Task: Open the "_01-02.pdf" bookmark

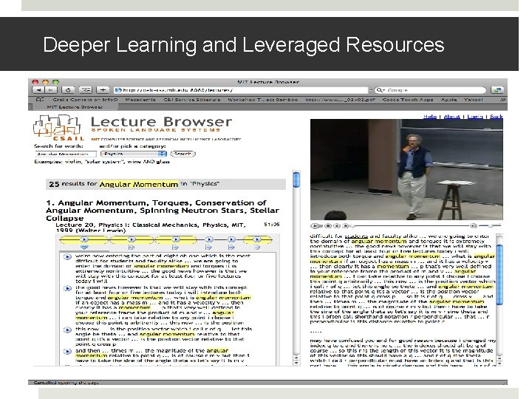Action: click(x=341, y=100)
